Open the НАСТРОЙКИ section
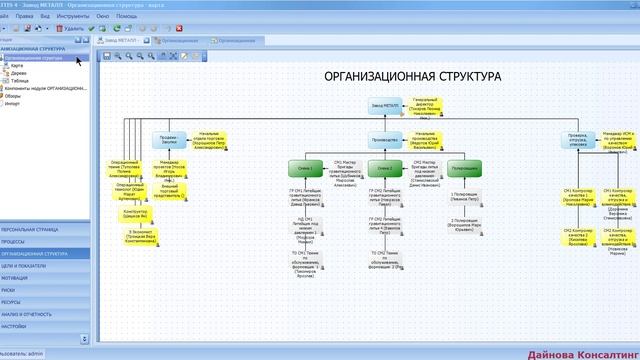The width and height of the screenshot is (640, 360). (45, 327)
